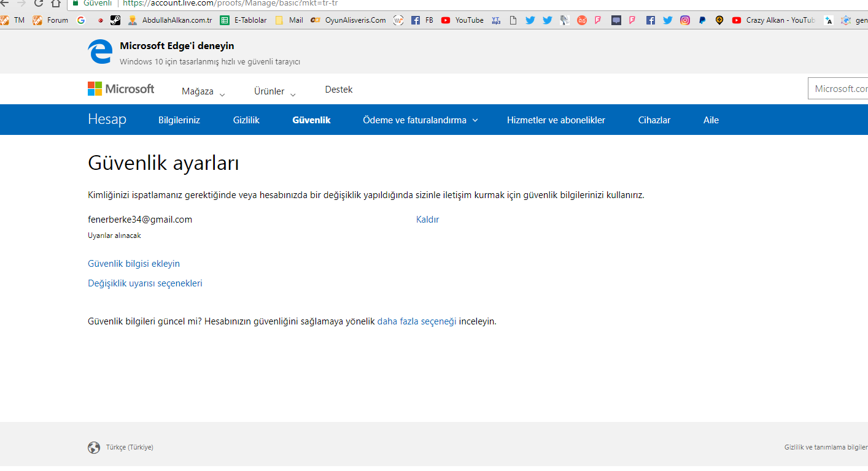868x471 pixels.
Task: Click the browser address bar URL
Action: tap(230, 3)
